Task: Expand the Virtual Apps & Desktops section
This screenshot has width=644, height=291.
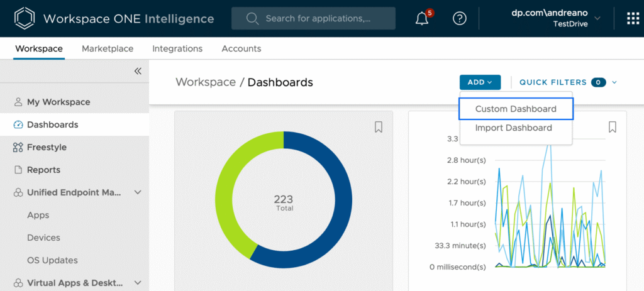Action: coord(138,283)
